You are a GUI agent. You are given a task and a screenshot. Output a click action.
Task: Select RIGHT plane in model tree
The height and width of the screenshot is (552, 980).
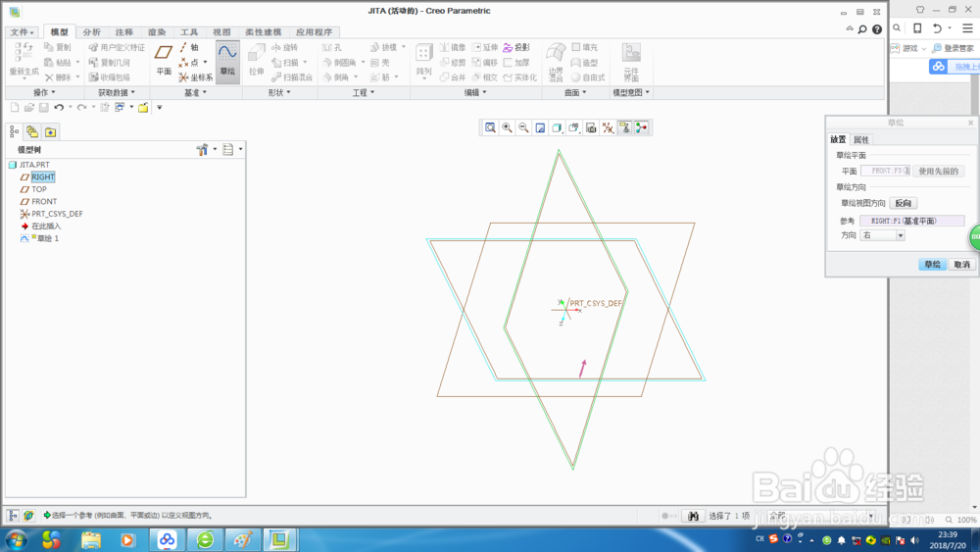coord(42,176)
